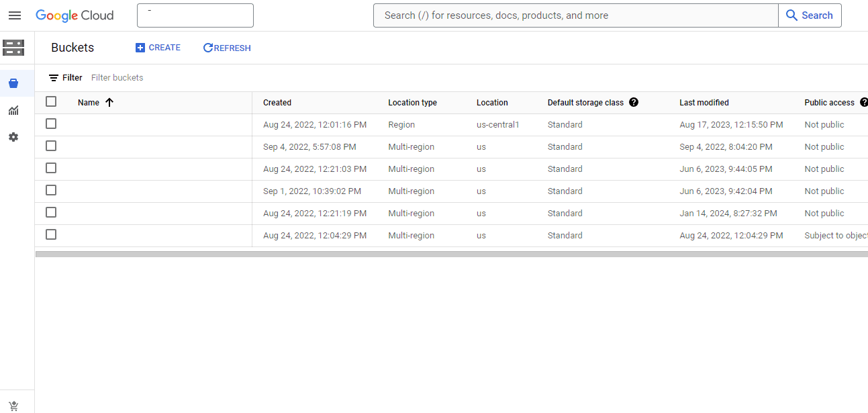Click last modified Sep 4, 2022, 8:04:20 PM
The width and height of the screenshot is (868, 413).
click(x=726, y=147)
